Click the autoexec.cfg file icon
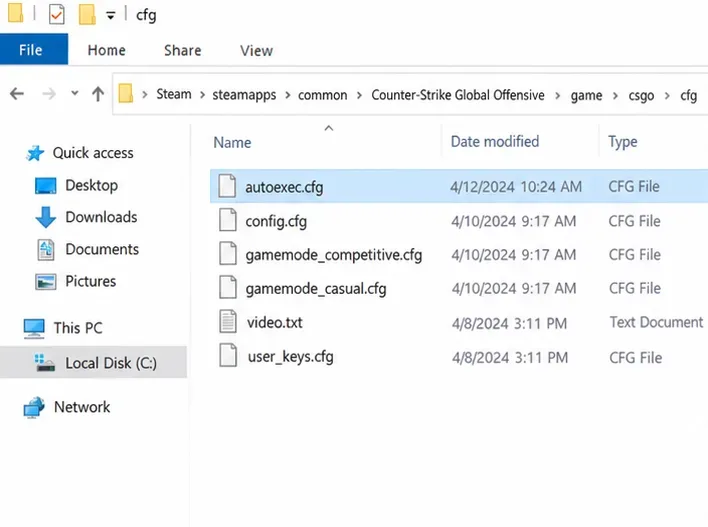 [227, 186]
